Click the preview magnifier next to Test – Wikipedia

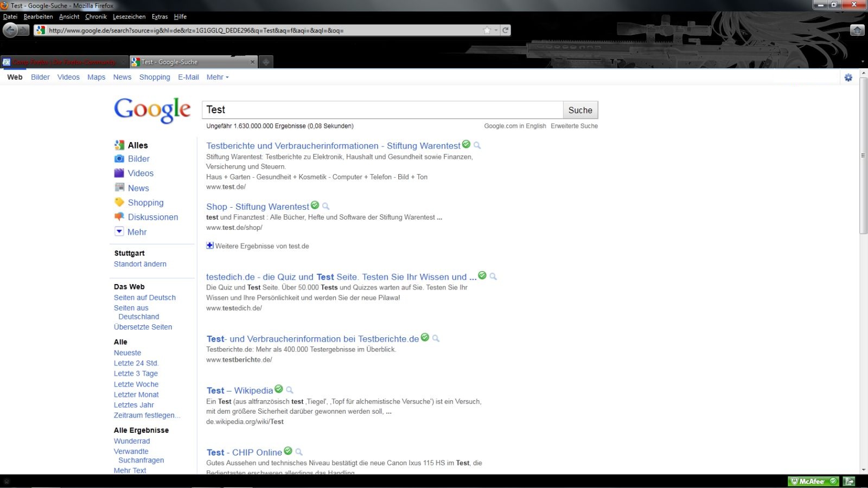pyautogui.click(x=290, y=390)
